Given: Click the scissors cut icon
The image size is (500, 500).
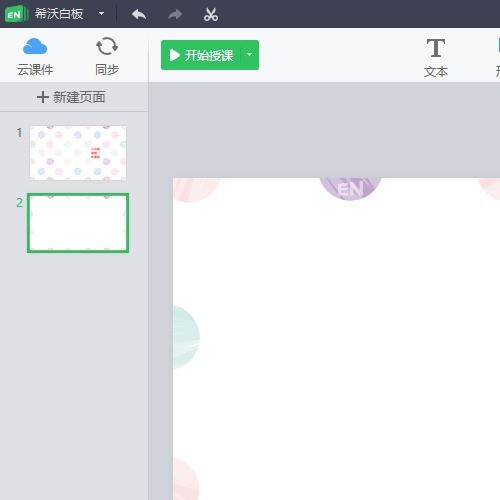Looking at the screenshot, I should (x=211, y=14).
